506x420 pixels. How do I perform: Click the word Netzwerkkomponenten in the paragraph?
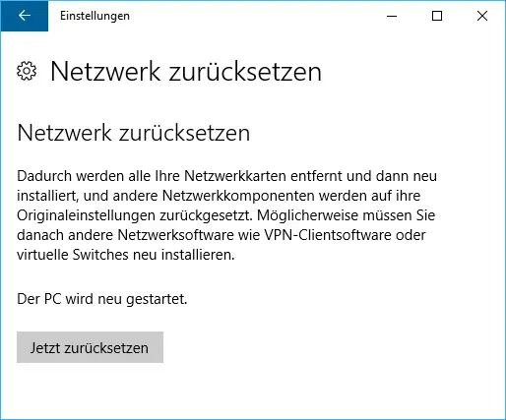click(238, 196)
